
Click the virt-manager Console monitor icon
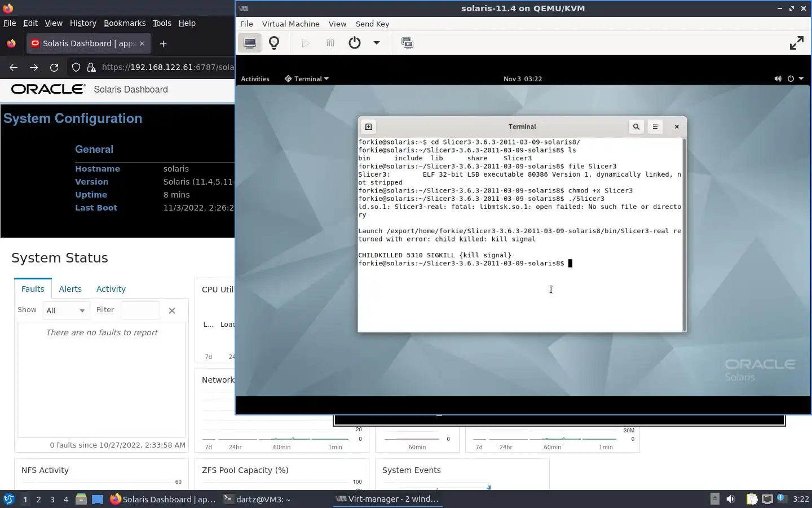[x=249, y=43]
